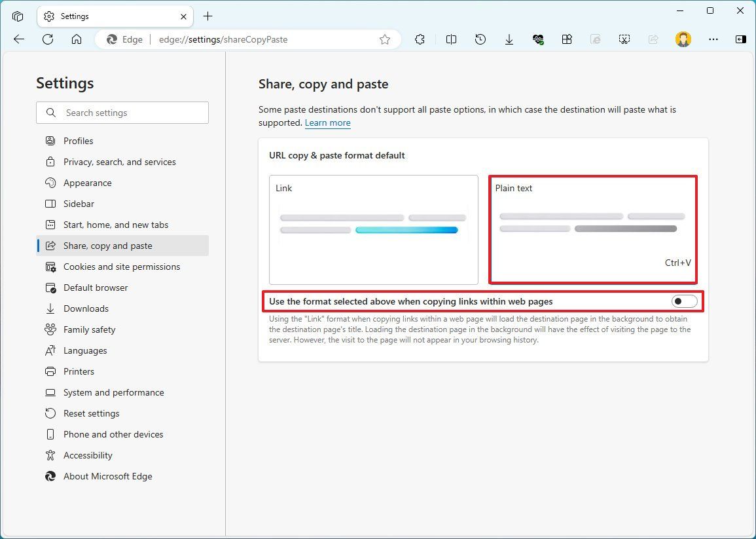The height and width of the screenshot is (539, 756).
Task: Select the Plain text paste format
Action: coord(592,229)
